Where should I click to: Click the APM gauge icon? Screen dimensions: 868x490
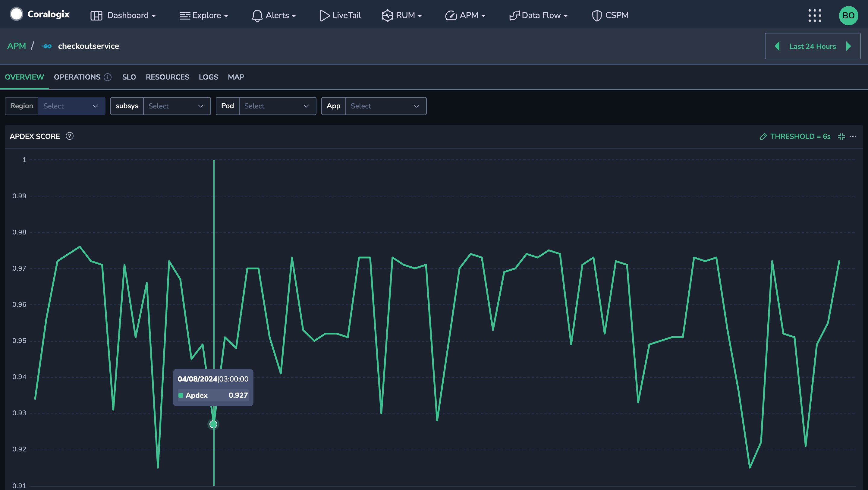point(451,15)
